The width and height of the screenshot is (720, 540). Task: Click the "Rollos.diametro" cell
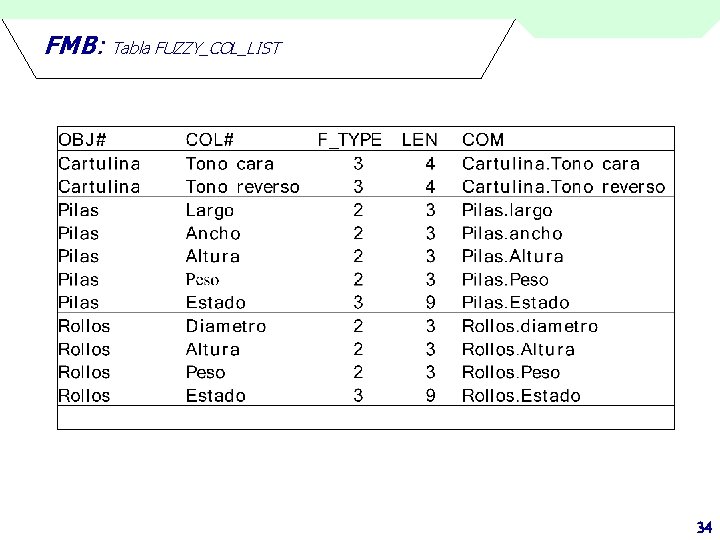[x=530, y=326]
